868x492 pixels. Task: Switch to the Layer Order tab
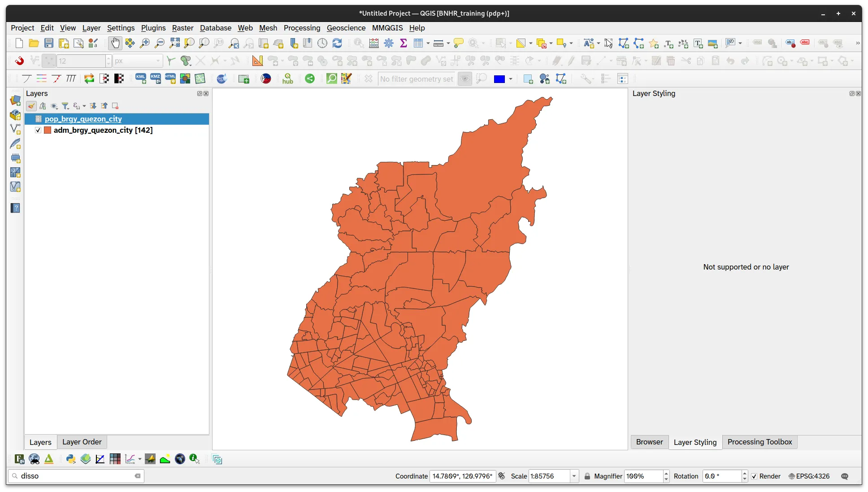pos(82,442)
